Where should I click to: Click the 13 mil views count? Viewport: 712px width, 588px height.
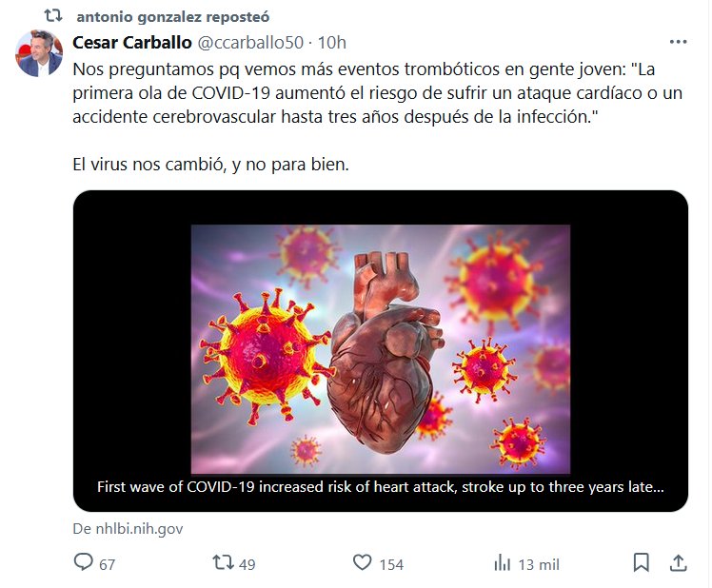[x=539, y=564]
